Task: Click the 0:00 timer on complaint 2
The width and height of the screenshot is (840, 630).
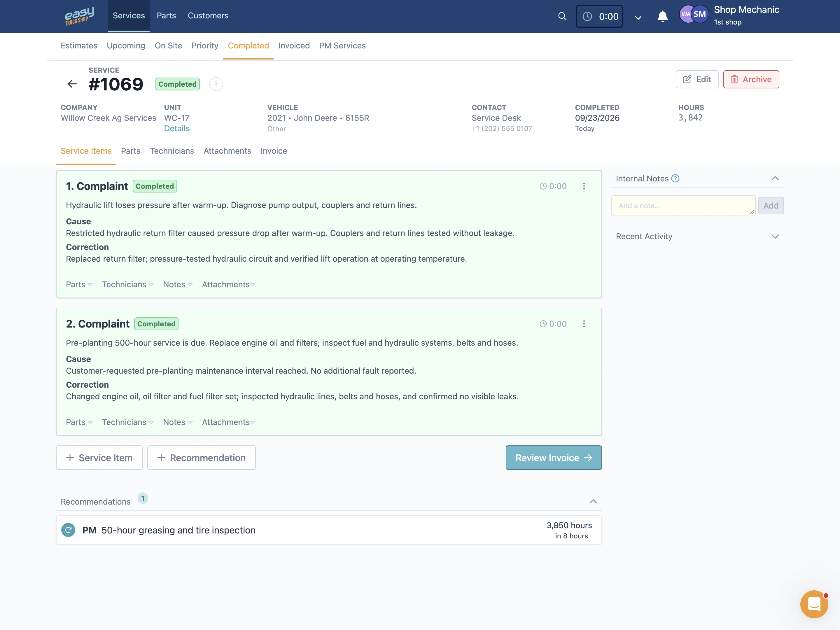Action: pyautogui.click(x=553, y=323)
